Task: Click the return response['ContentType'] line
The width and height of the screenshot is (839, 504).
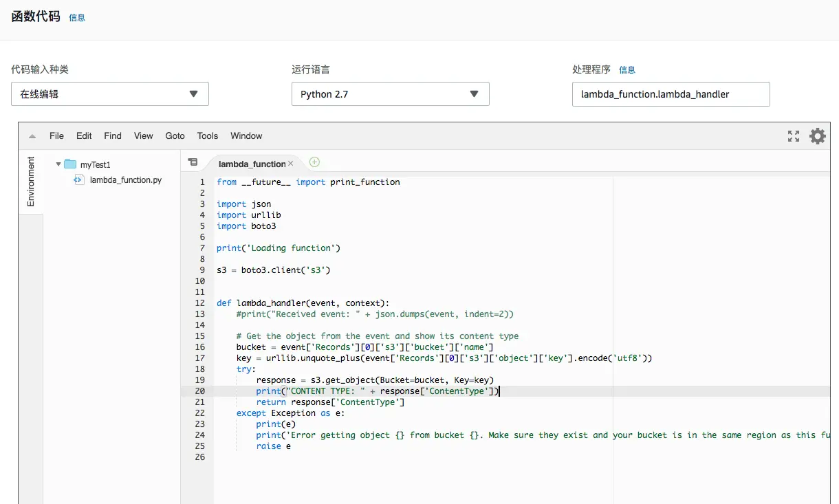Action: pos(330,402)
